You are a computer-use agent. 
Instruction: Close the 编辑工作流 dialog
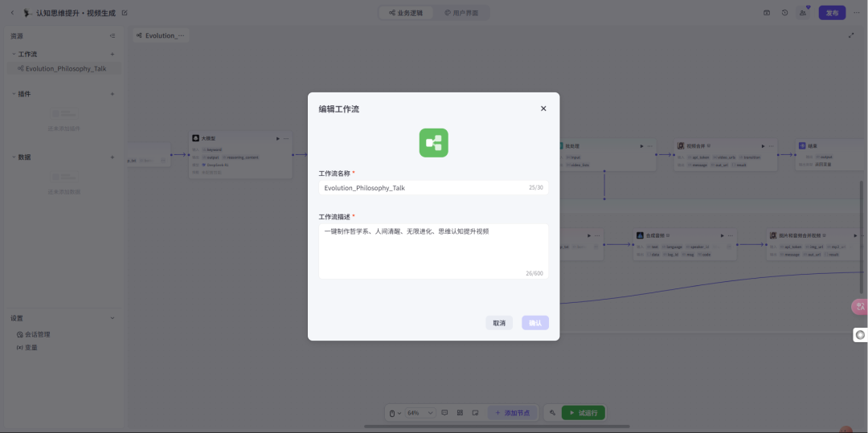[543, 108]
